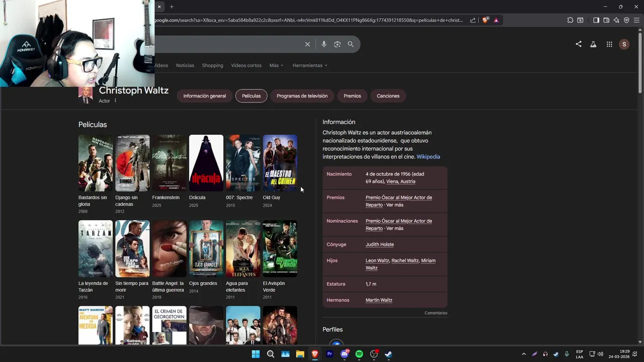The width and height of the screenshot is (644, 362).
Task: Open the Rachel Waltz link
Action: pos(405,260)
